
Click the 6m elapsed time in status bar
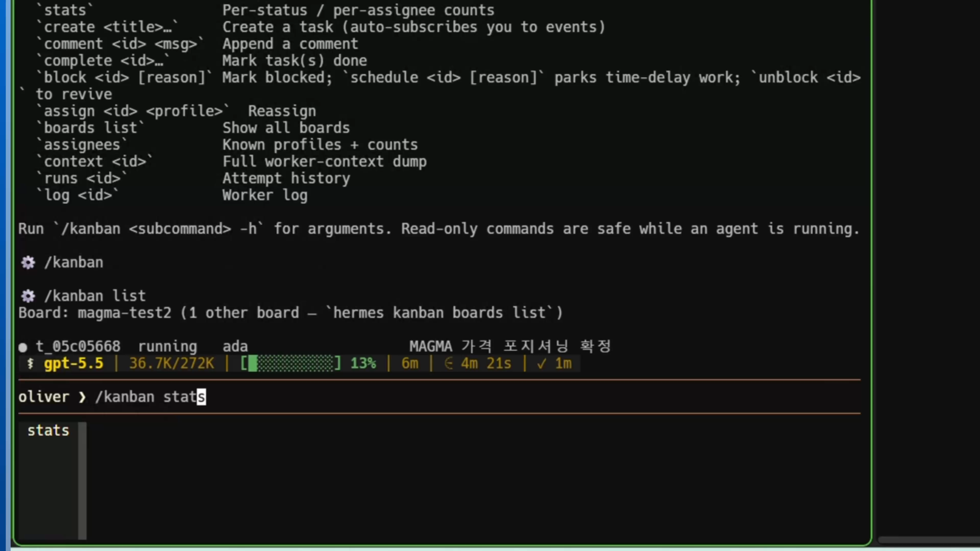pos(410,364)
